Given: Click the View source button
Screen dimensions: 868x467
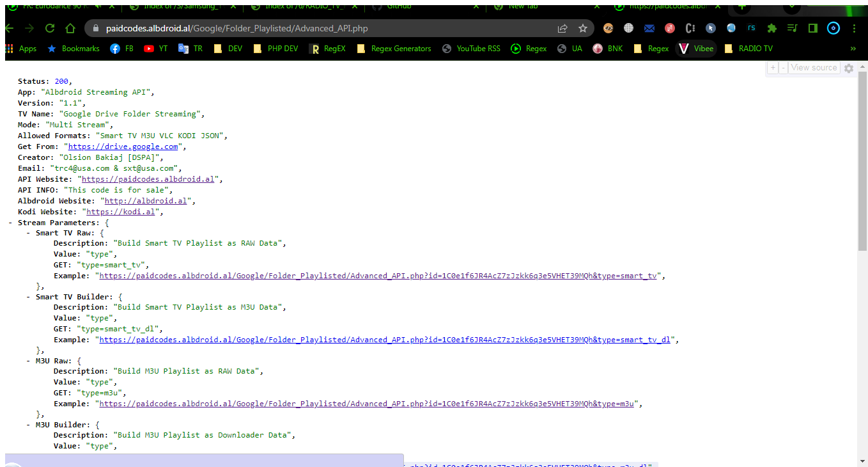Looking at the screenshot, I should pyautogui.click(x=814, y=68).
